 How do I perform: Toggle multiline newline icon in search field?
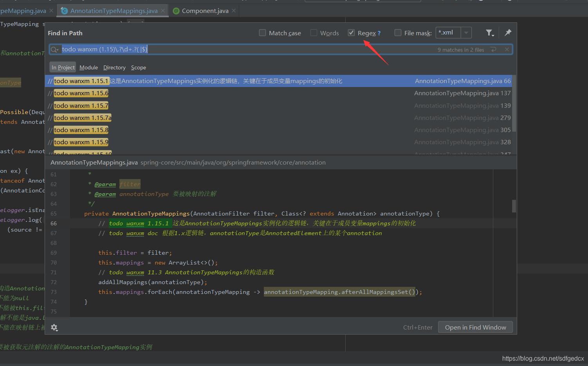[x=494, y=49]
